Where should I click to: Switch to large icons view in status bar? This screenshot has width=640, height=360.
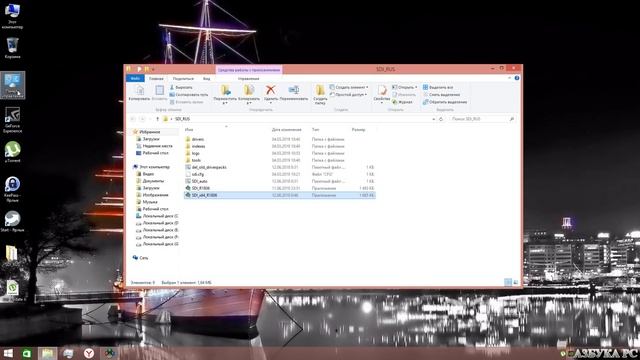click(516, 282)
